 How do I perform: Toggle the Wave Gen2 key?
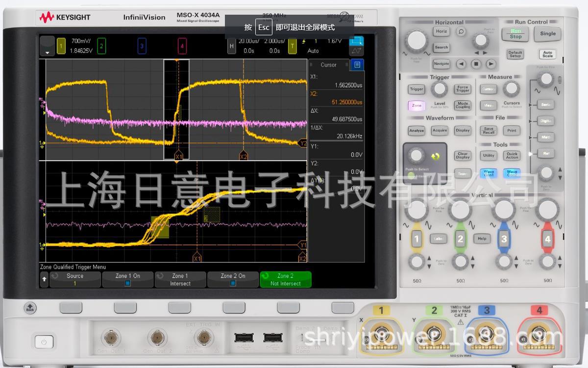click(512, 173)
